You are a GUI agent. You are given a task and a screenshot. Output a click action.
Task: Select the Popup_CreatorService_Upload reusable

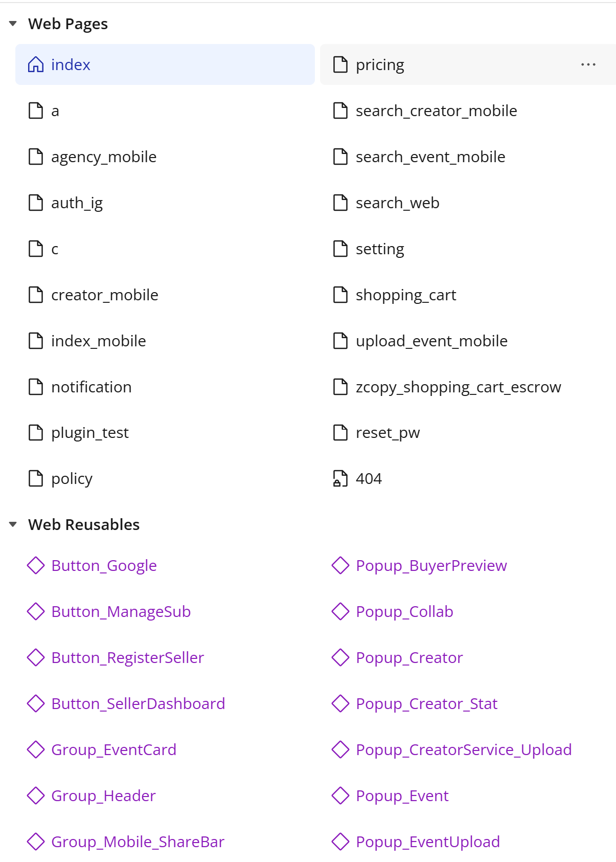coord(463,750)
